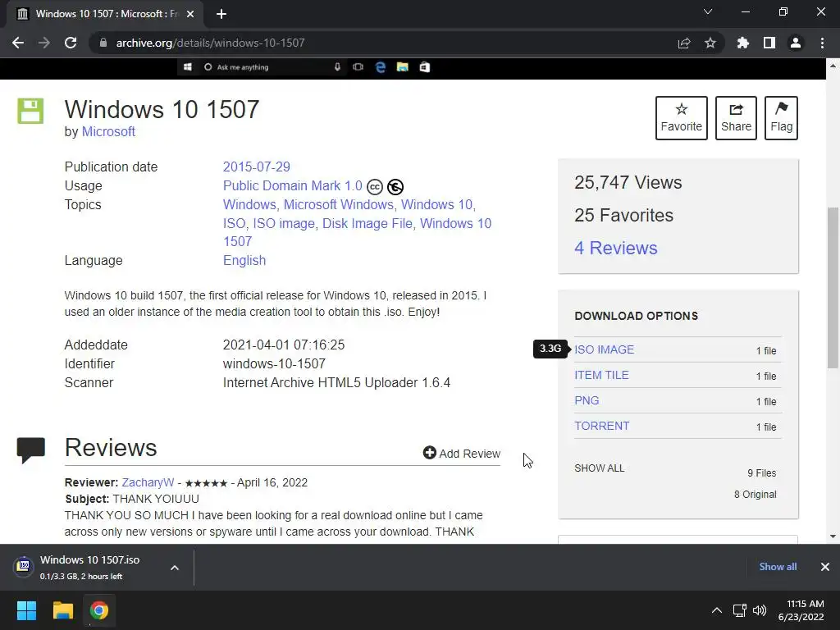Expand the download item options chevron
The image size is (840, 630).
175,568
